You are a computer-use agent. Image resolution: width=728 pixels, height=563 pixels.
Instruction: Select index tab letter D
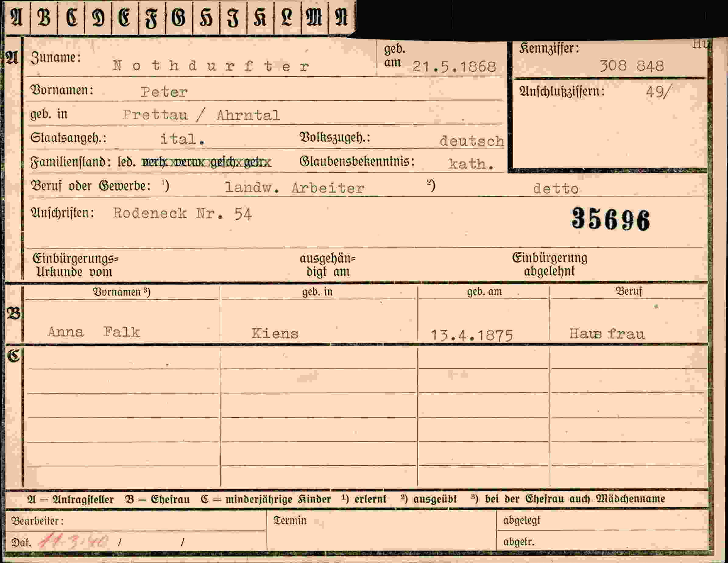point(98,18)
